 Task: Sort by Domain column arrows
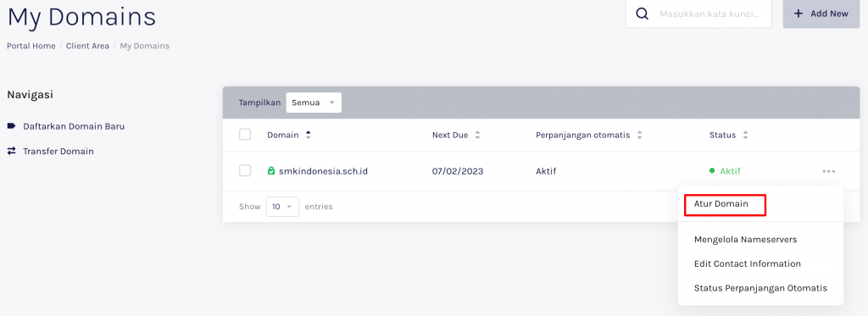click(x=309, y=135)
